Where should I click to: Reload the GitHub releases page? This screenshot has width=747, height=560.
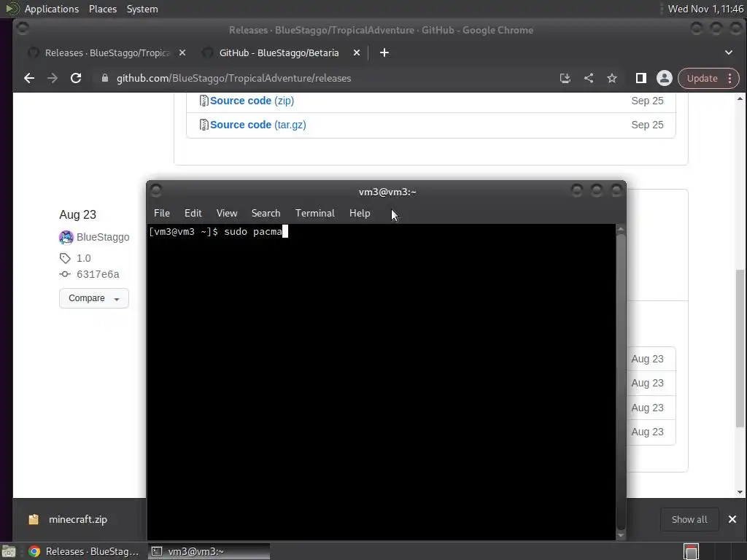[76, 78]
